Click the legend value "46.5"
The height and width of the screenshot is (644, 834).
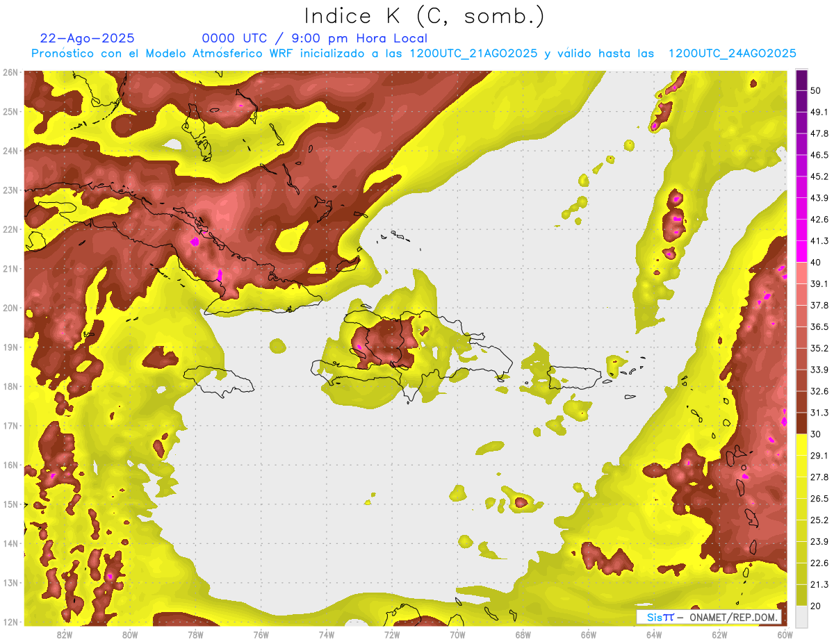coord(819,155)
